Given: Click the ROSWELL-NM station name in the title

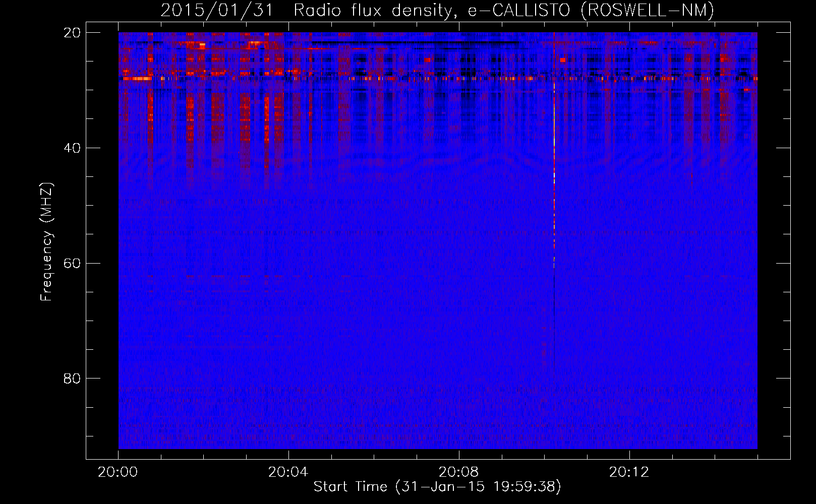Looking at the screenshot, I should 647,11.
